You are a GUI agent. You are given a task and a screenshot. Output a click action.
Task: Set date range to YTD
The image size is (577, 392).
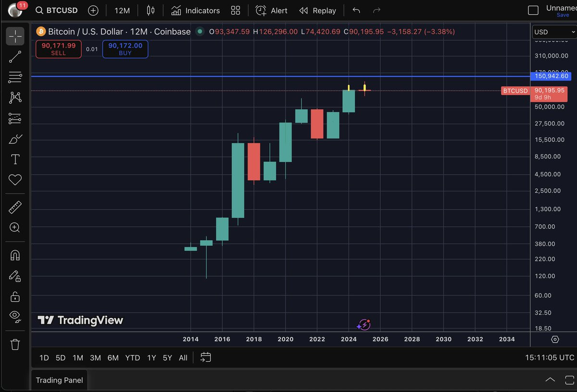[x=132, y=357]
